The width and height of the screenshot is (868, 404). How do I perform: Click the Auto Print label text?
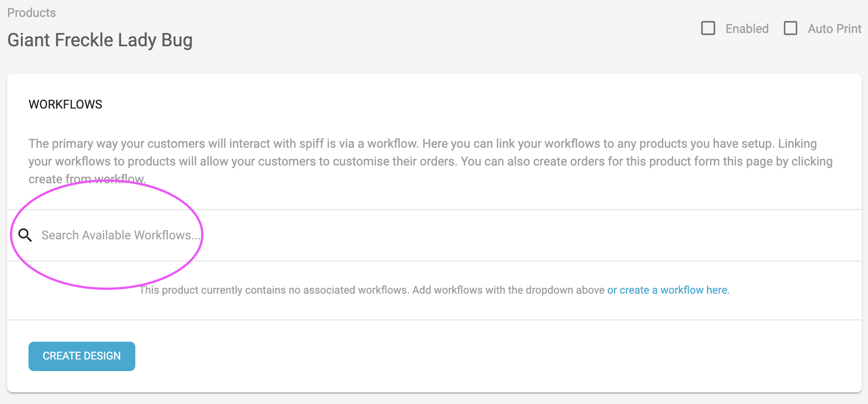(x=835, y=28)
